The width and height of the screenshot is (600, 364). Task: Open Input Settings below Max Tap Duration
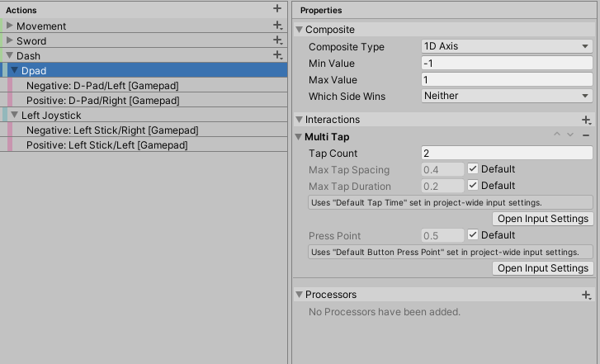543,219
